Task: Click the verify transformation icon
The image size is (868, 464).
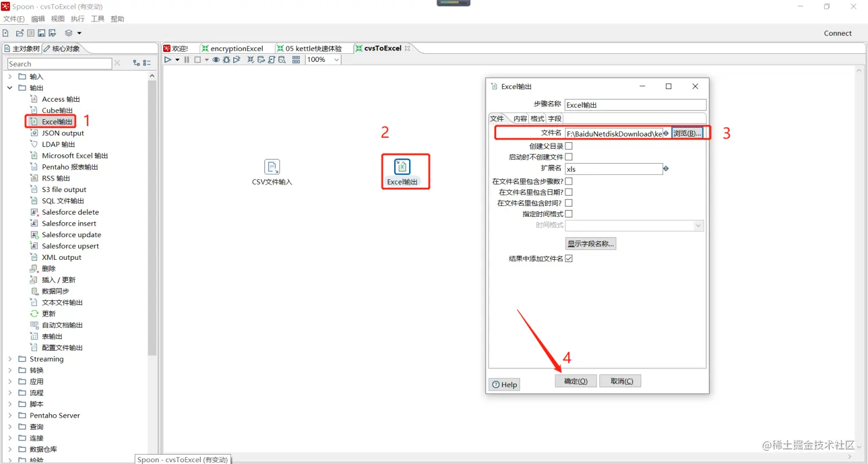Action: click(251, 60)
